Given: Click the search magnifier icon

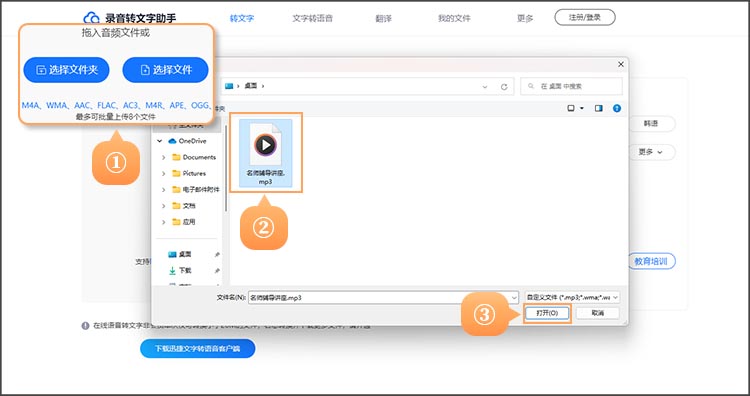Looking at the screenshot, I should coord(530,87).
